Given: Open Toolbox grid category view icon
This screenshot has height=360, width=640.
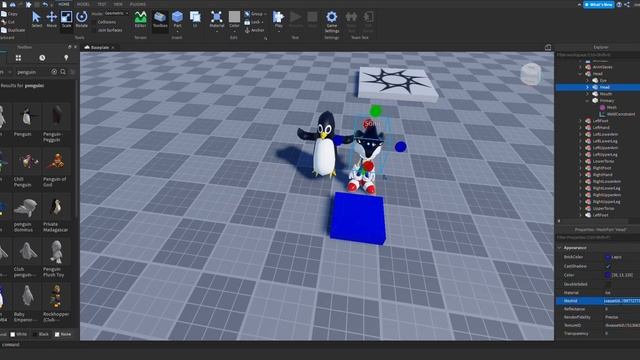Looking at the screenshot, I should 18,58.
